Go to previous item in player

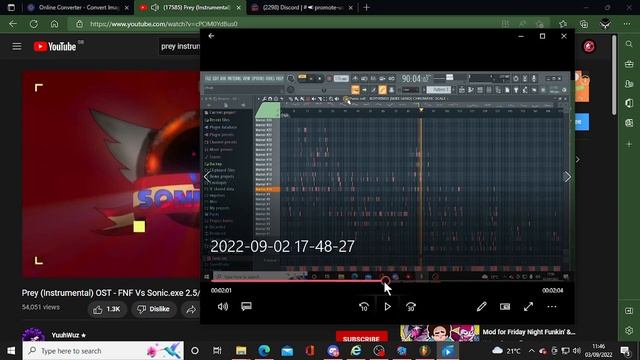[207, 177]
